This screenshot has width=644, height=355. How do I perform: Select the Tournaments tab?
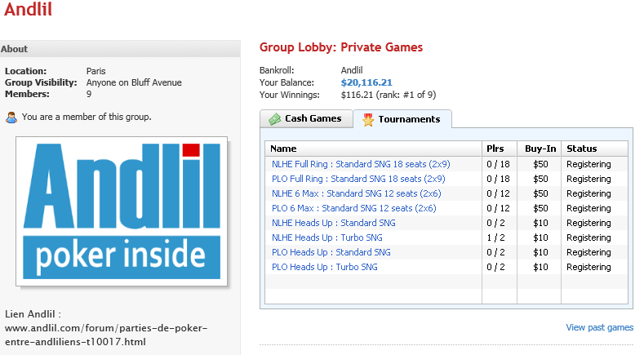point(402,119)
